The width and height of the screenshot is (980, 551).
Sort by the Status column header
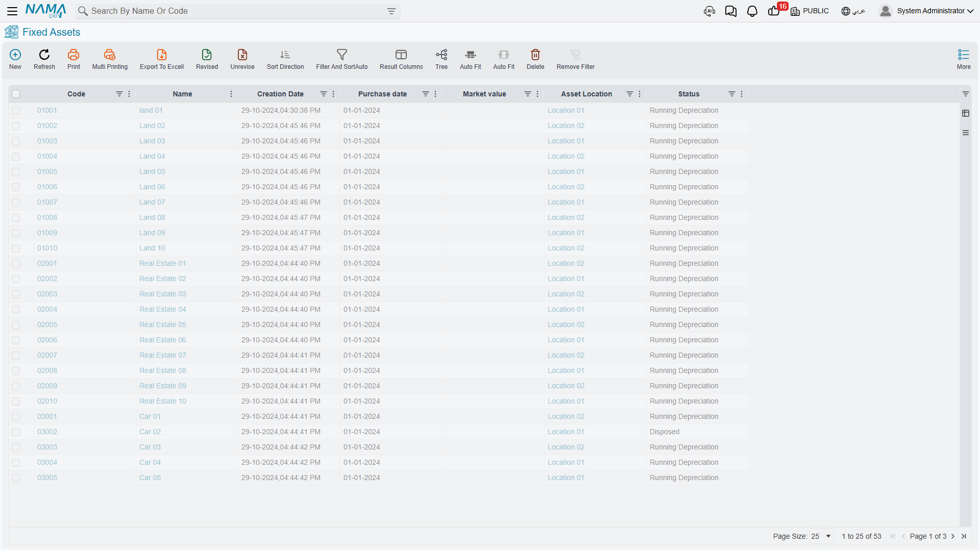[689, 94]
